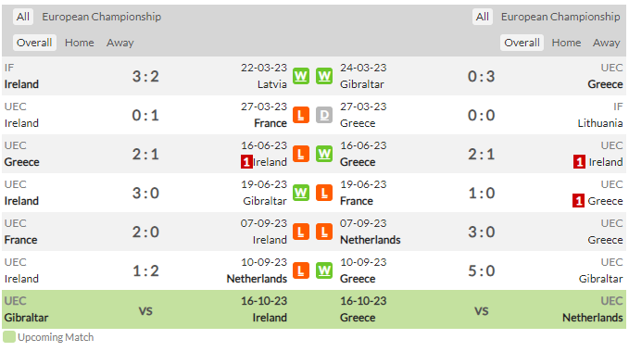
Task: Click the red card badge beside Ireland on the left table
Action: click(x=246, y=162)
